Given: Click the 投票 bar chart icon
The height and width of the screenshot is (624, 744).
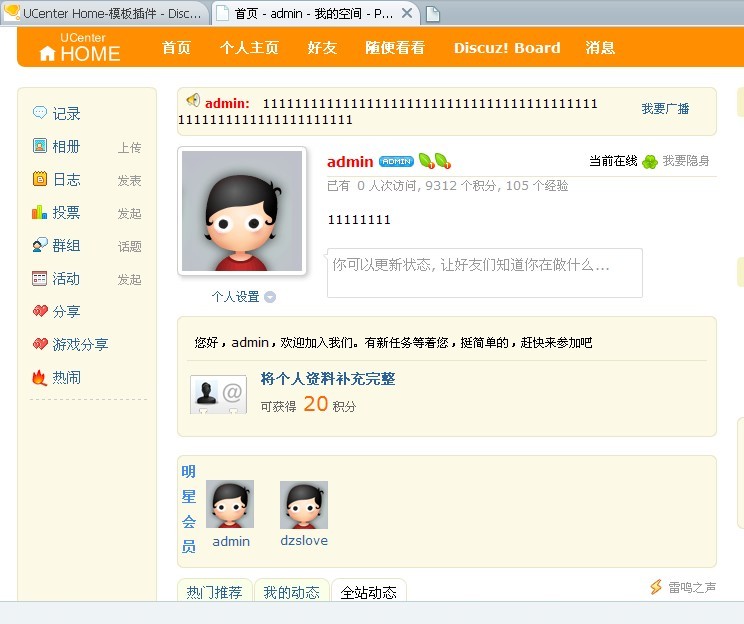Looking at the screenshot, I should [40, 212].
